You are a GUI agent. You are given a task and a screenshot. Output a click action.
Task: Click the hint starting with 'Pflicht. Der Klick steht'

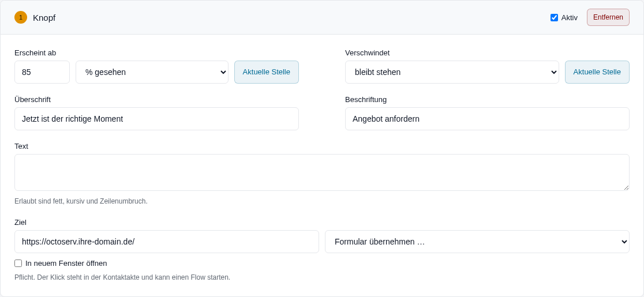(122, 277)
